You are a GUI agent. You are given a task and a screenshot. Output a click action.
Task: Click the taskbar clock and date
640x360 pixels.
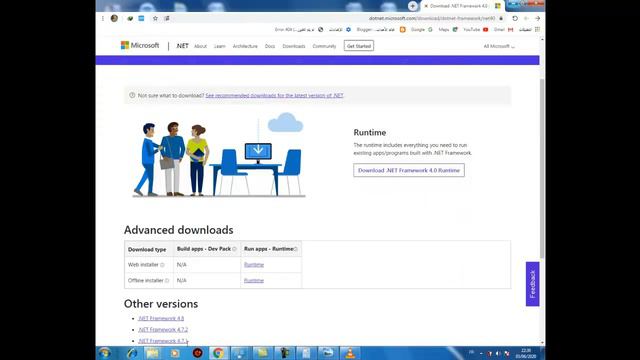pos(526,353)
